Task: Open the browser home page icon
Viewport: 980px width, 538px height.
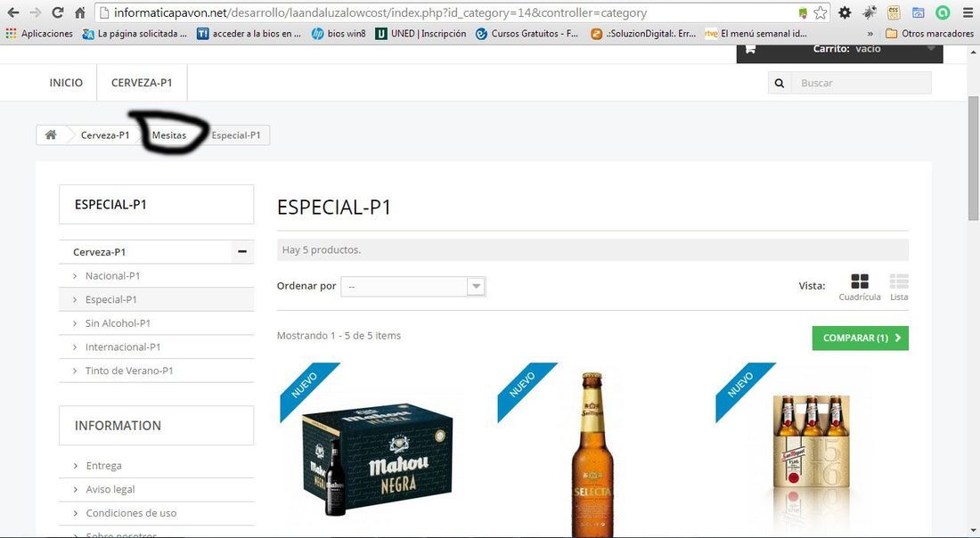Action: point(80,12)
